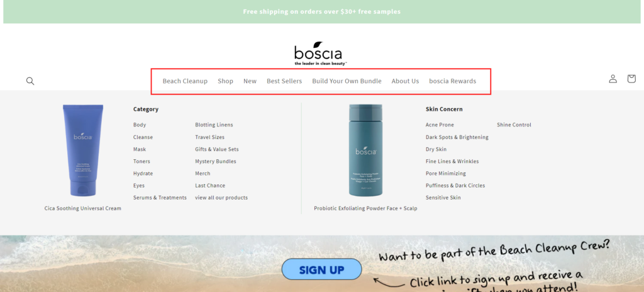644x292 pixels.
Task: Select the Probiotic Exfoliating Powder bottle image
Action: [365, 150]
